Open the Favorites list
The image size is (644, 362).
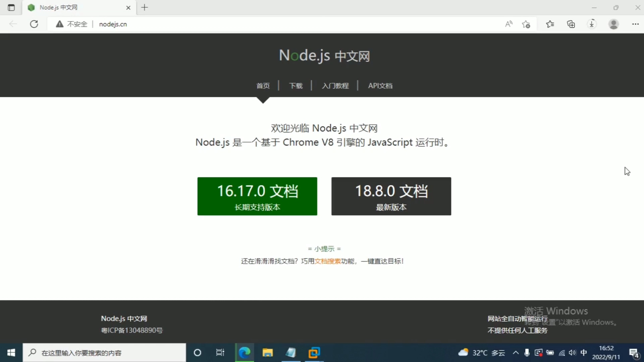550,24
